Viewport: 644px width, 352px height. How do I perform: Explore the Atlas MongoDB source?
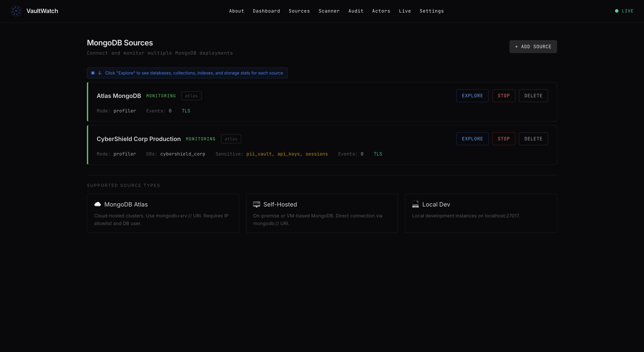pyautogui.click(x=472, y=96)
